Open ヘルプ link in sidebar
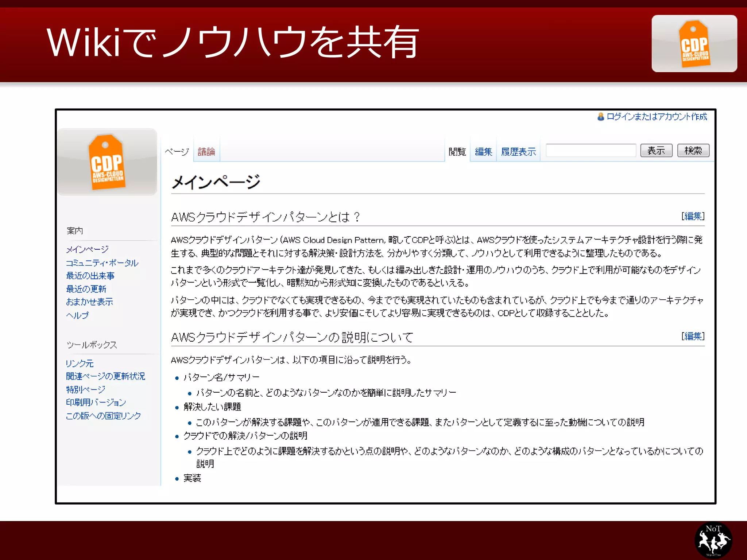The width and height of the screenshot is (747, 560). (77, 315)
